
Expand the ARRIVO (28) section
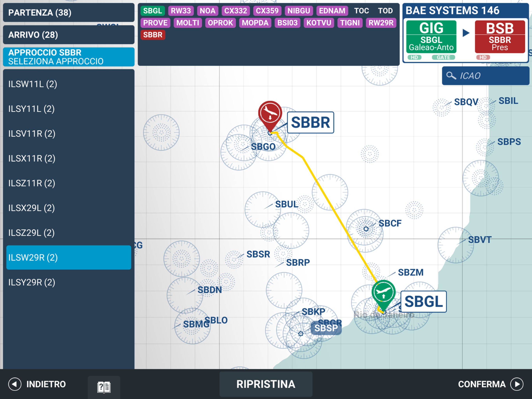(x=69, y=35)
